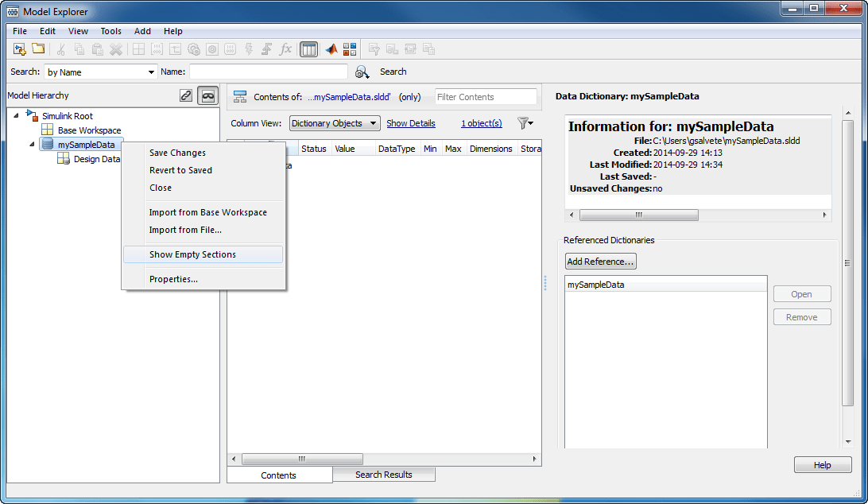The width and height of the screenshot is (868, 504).
Task: Switch to the Search Results tab
Action: [383, 475]
